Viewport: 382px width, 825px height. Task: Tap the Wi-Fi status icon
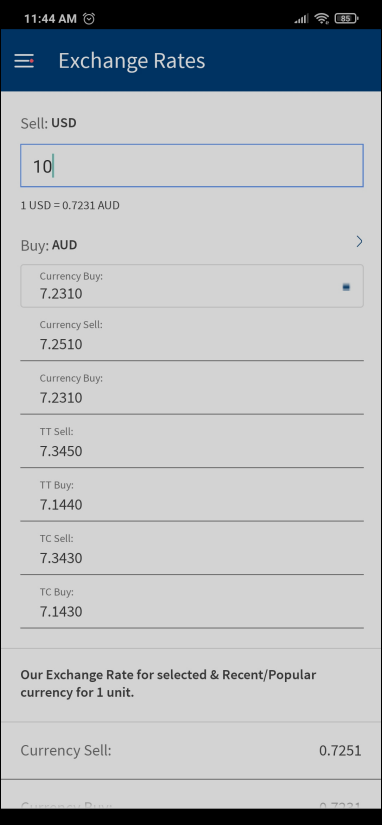(x=321, y=18)
